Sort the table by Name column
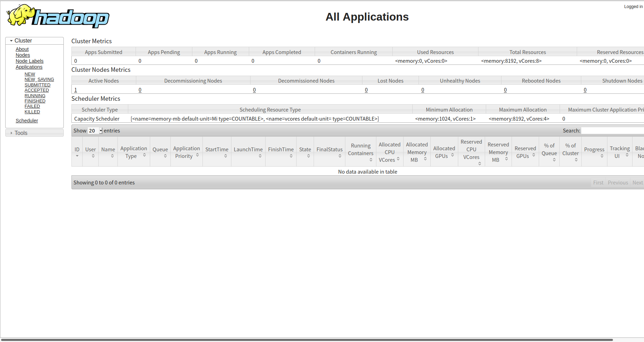 [108, 151]
